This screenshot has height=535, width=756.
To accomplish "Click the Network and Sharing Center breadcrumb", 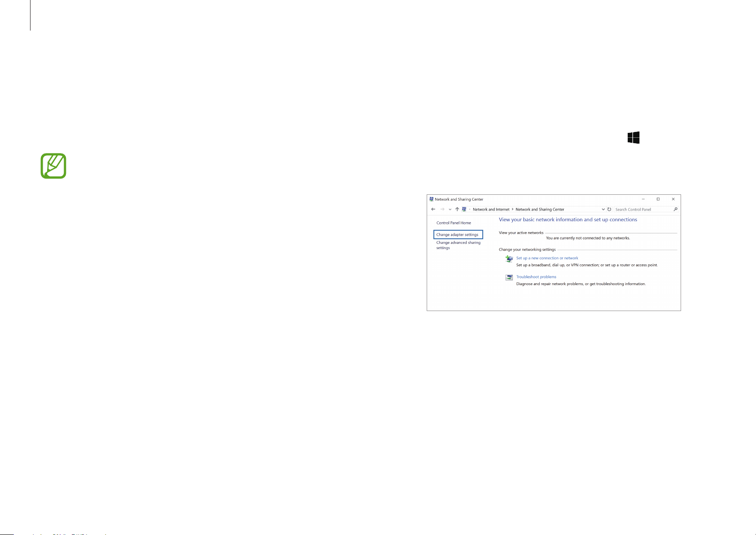I will point(540,210).
